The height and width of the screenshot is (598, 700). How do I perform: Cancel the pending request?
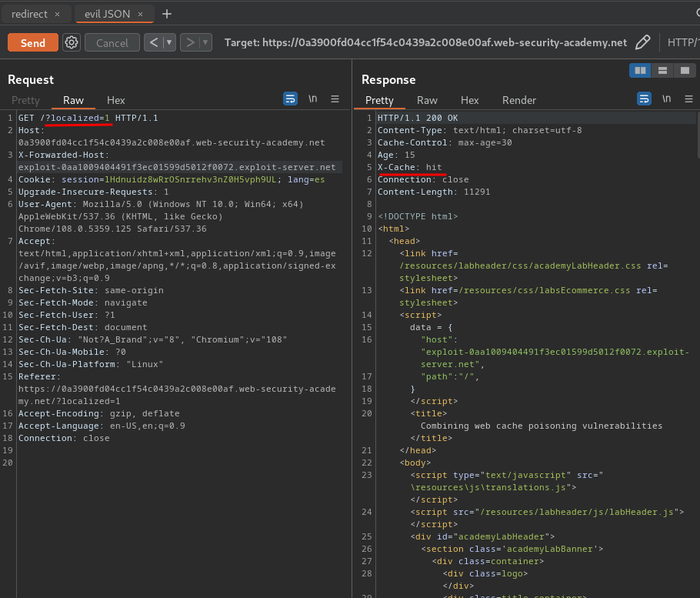tap(112, 43)
